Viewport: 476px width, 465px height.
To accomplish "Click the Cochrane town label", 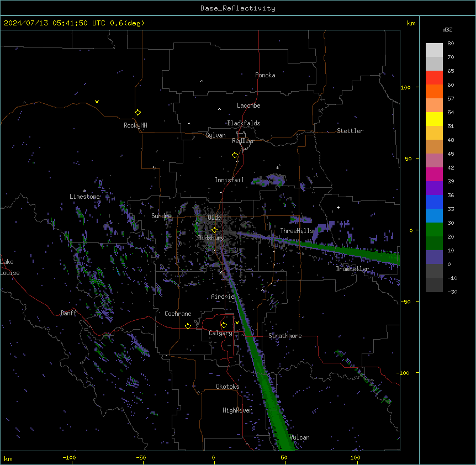I will click(x=178, y=314).
